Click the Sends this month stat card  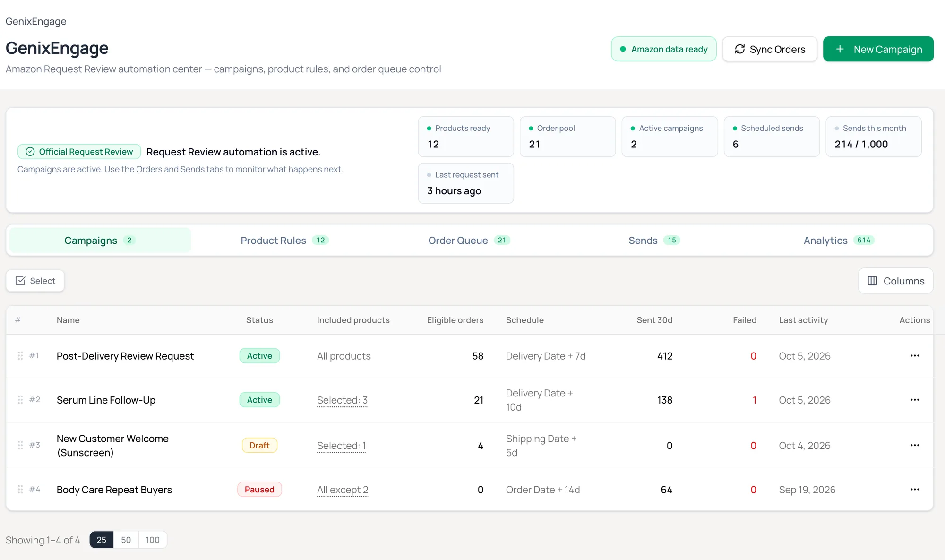pyautogui.click(x=873, y=137)
